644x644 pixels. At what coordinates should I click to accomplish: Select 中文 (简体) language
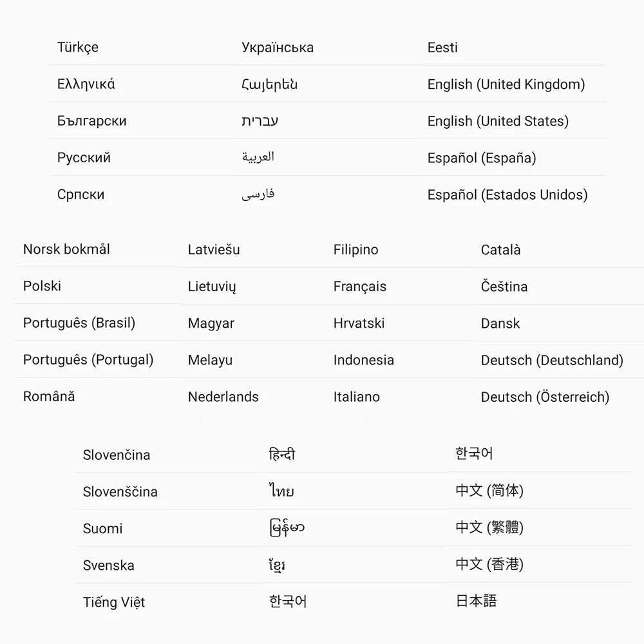[489, 491]
